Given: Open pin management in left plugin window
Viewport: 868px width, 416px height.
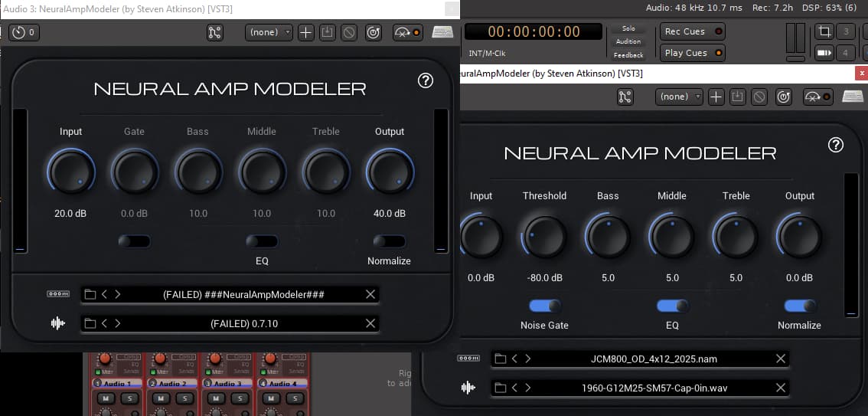Looking at the screenshot, I should point(215,32).
